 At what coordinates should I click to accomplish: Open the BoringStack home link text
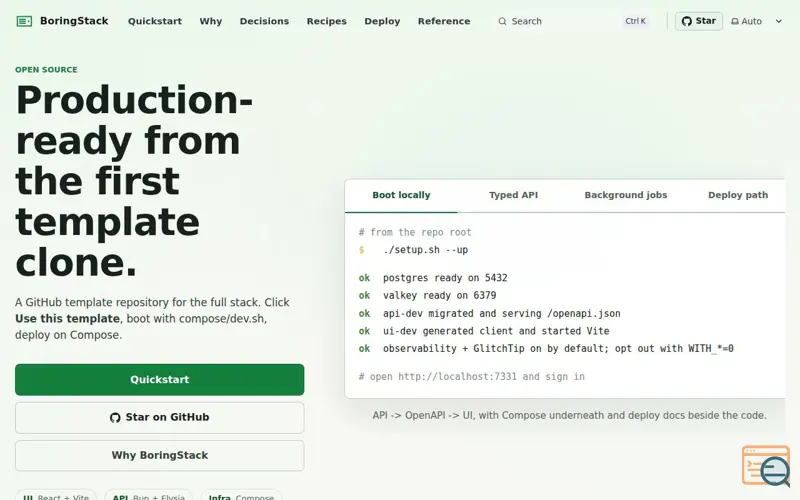pos(74,21)
